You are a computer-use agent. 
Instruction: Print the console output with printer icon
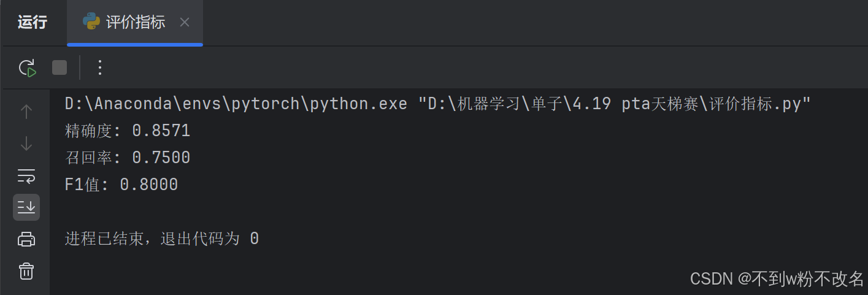click(x=26, y=239)
